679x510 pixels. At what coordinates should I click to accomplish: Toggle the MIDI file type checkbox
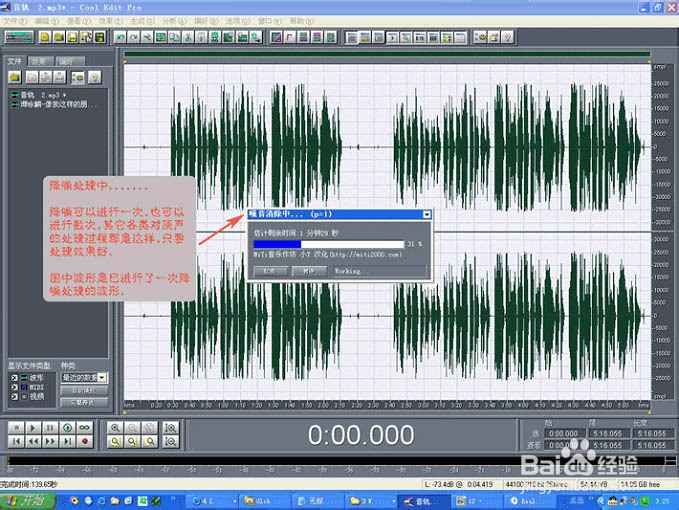14,387
